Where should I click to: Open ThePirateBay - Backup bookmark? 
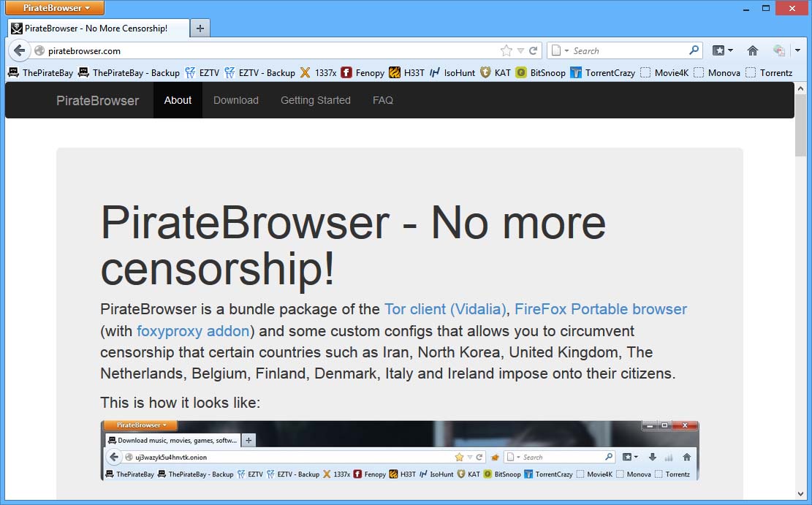pyautogui.click(x=129, y=72)
